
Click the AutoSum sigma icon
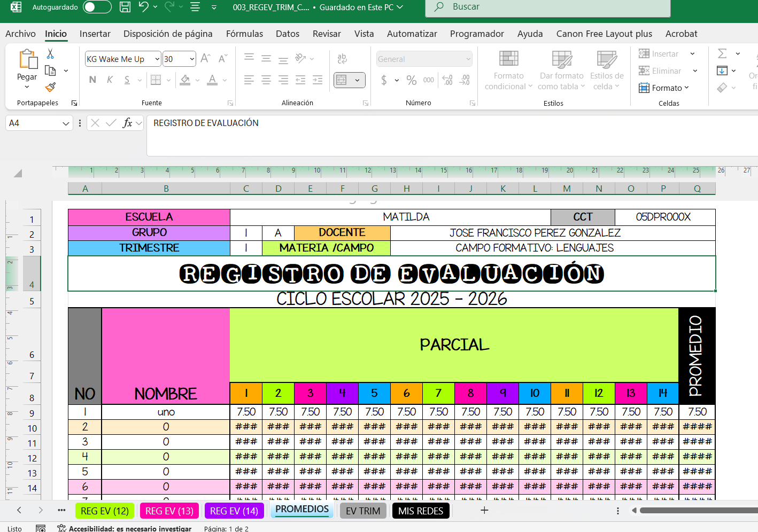(722, 53)
